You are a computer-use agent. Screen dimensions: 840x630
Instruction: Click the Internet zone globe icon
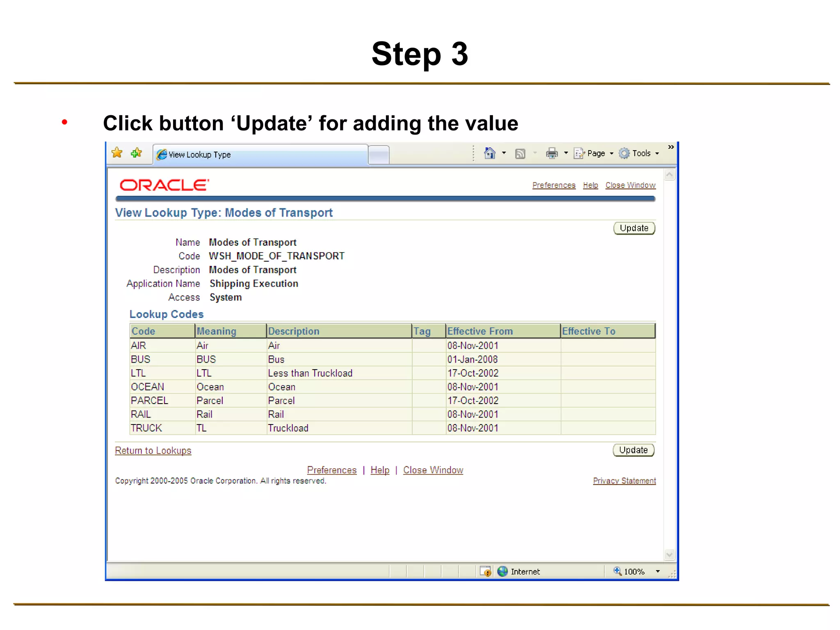[x=502, y=571]
